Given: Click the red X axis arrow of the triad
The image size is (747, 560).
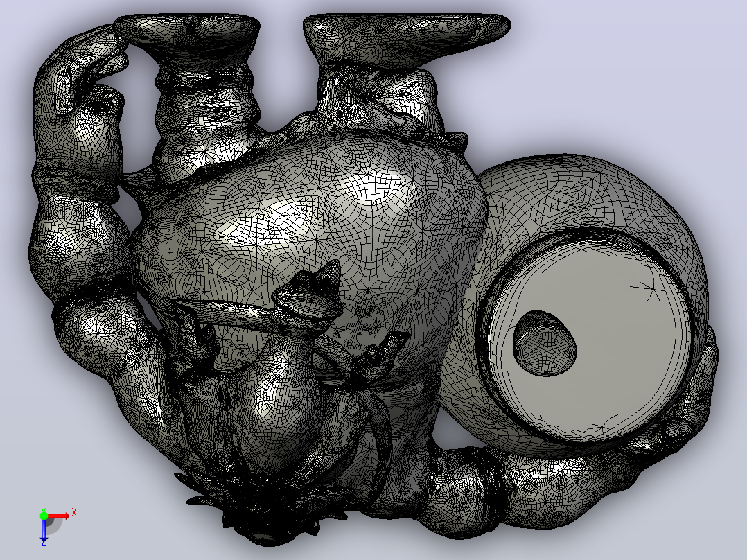Looking at the screenshot, I should pyautogui.click(x=58, y=516).
